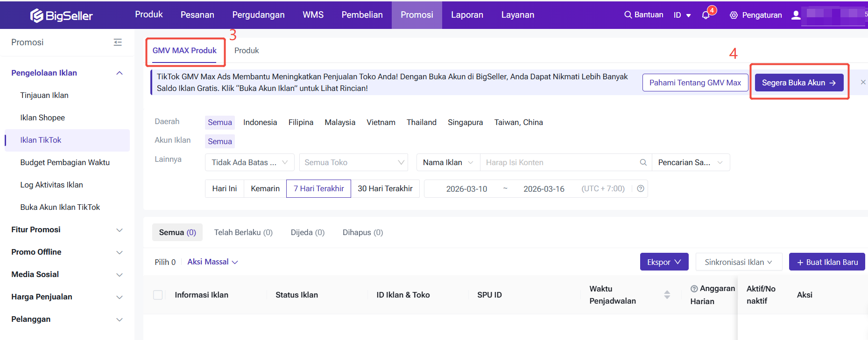Click the notification bell icon
The width and height of the screenshot is (868, 340).
tap(706, 15)
